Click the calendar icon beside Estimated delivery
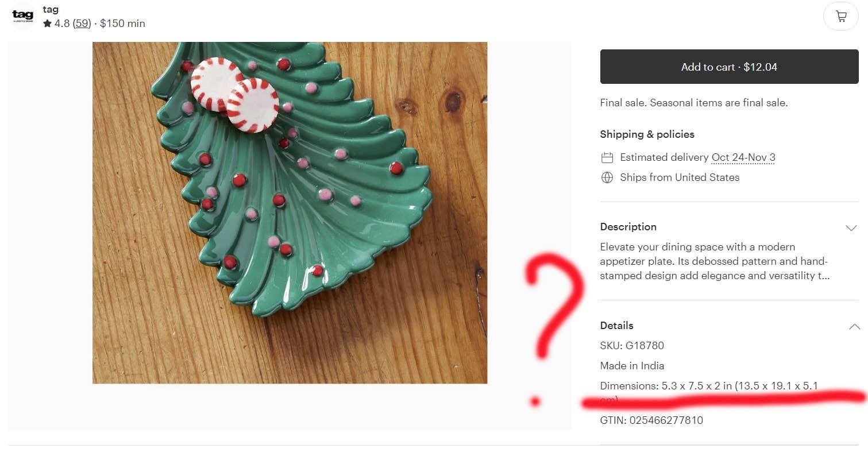 point(607,157)
